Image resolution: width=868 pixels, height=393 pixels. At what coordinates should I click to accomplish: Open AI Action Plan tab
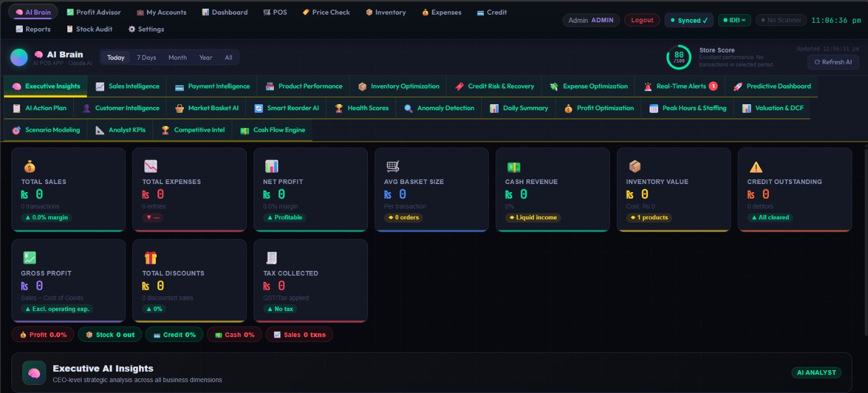click(40, 108)
